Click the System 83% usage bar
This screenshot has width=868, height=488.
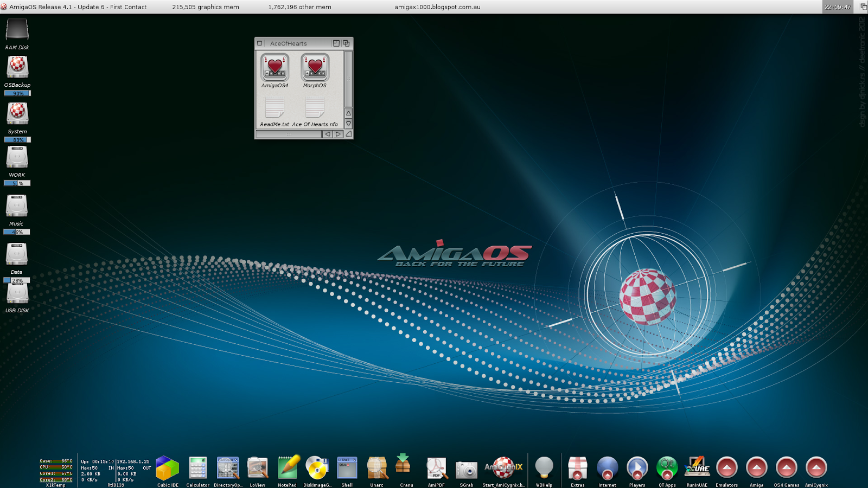tap(17, 140)
